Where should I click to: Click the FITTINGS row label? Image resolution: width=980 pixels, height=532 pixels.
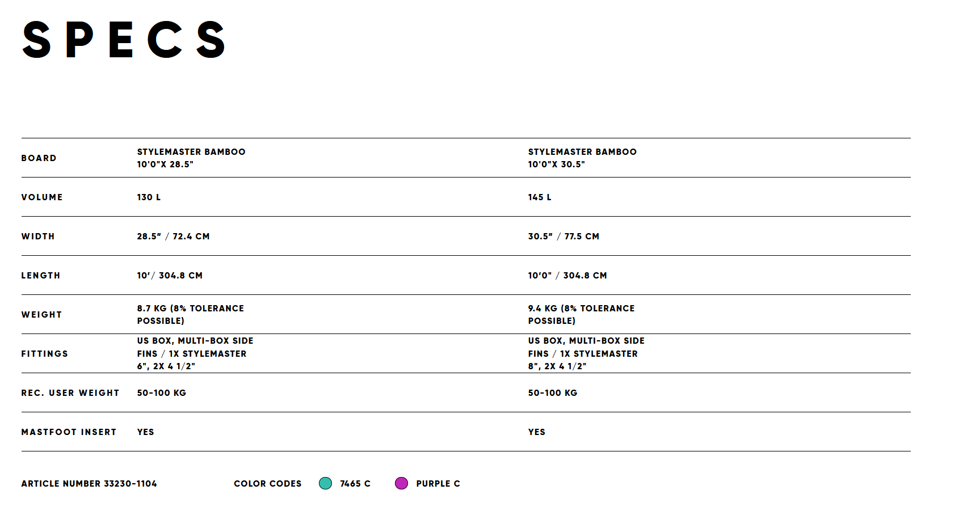tap(45, 354)
